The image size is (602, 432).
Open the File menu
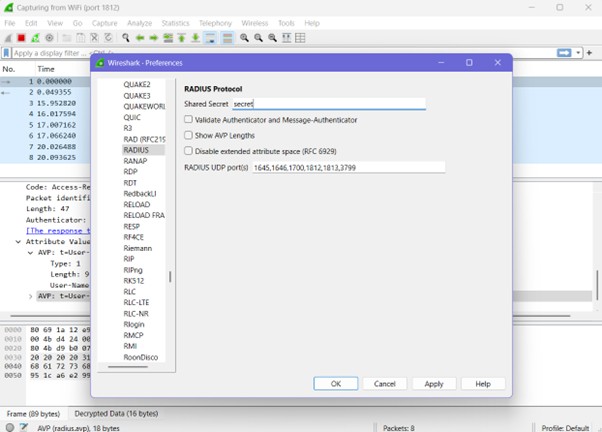pyautogui.click(x=10, y=23)
